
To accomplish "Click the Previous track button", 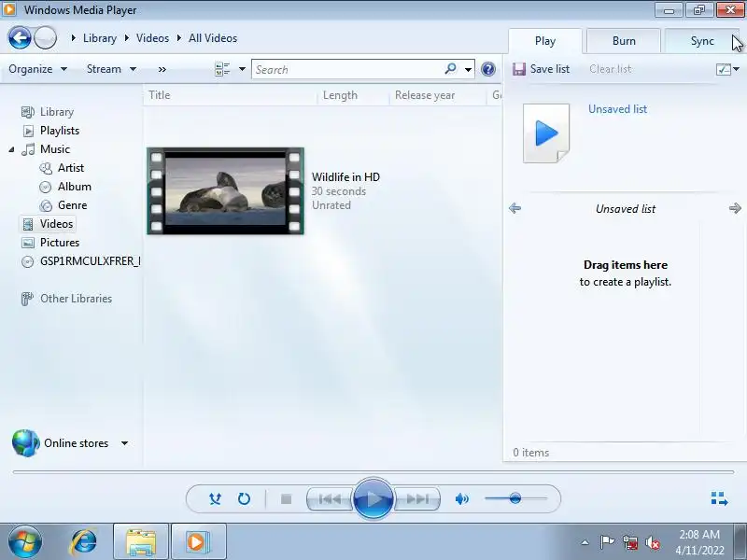I will 330,499.
